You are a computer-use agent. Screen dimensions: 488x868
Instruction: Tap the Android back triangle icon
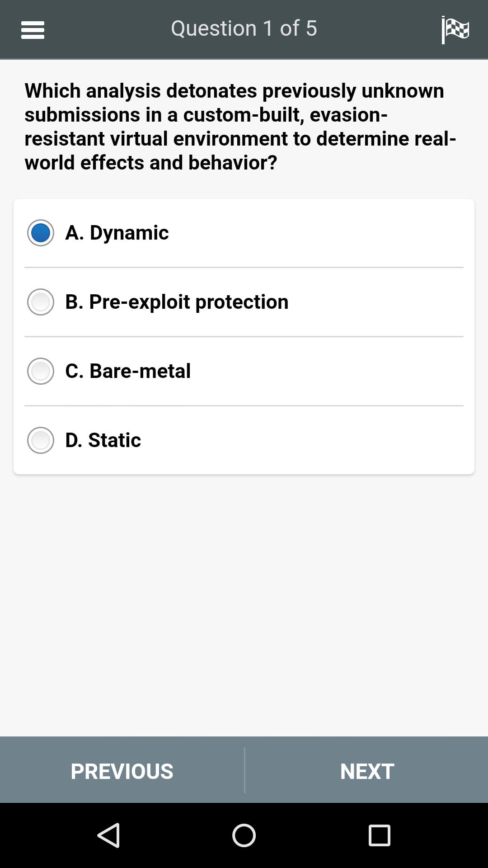pos(109,835)
